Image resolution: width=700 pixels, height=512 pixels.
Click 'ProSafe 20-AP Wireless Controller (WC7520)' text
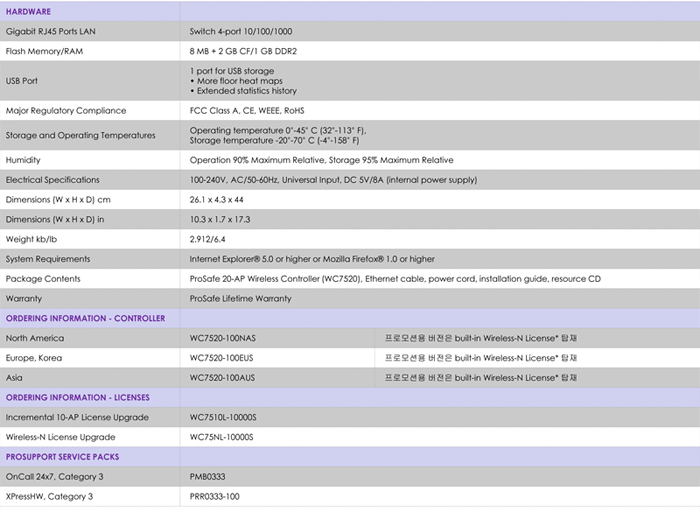coord(275,279)
